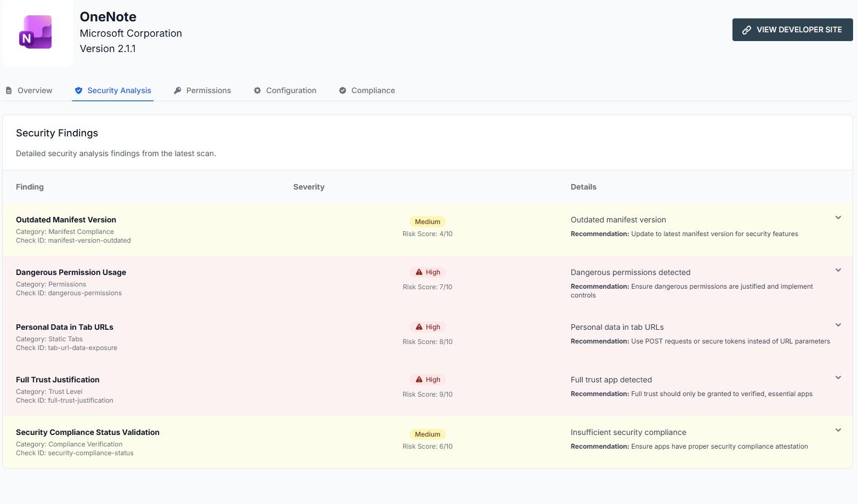858x504 pixels.
Task: Click Risk Score 7/10 text
Action: click(428, 287)
